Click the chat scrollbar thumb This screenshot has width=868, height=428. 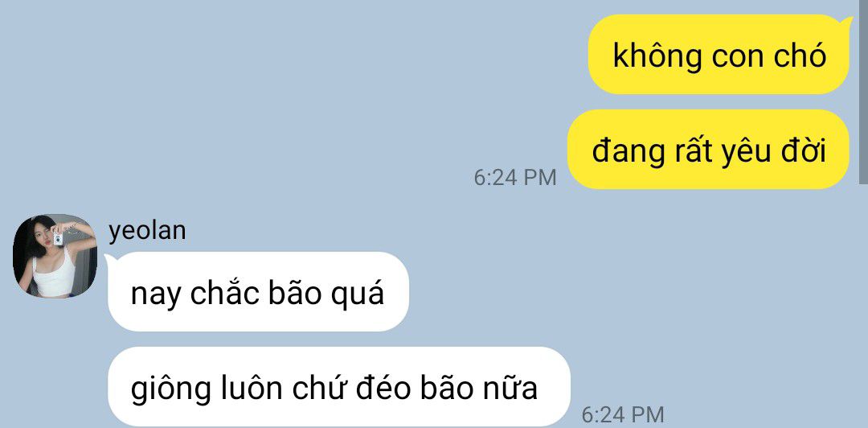click(863, 92)
